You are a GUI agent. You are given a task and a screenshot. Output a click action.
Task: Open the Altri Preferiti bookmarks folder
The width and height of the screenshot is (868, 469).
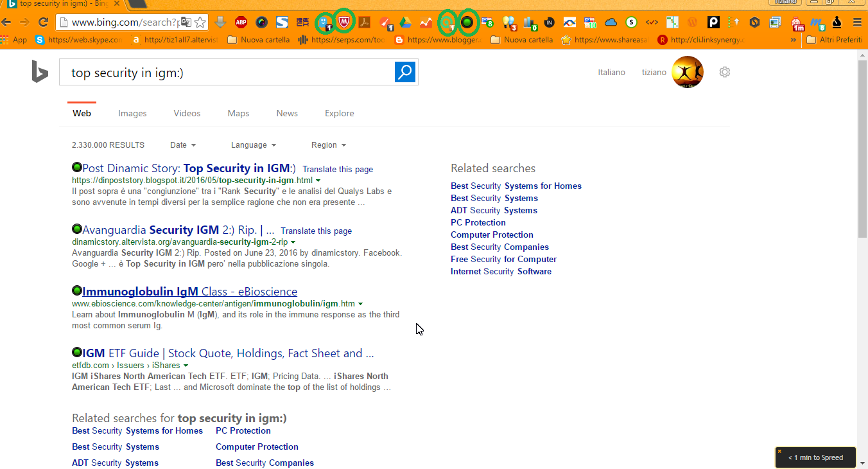tap(834, 40)
